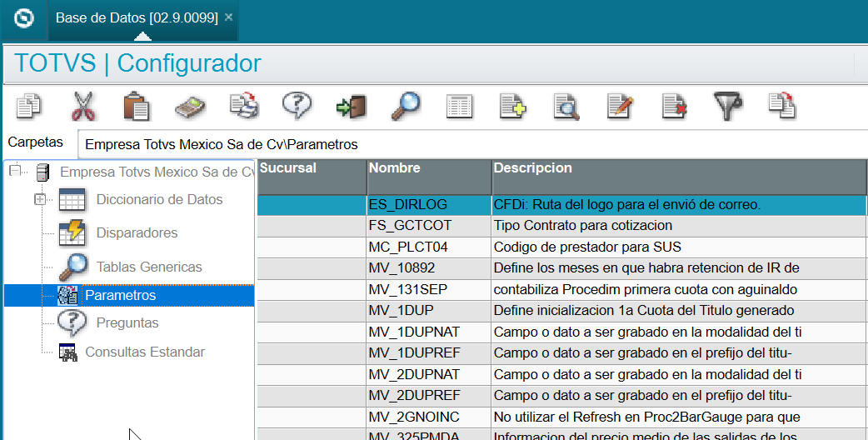Click the last toolbar documents icon
868x440 pixels.
(781, 106)
